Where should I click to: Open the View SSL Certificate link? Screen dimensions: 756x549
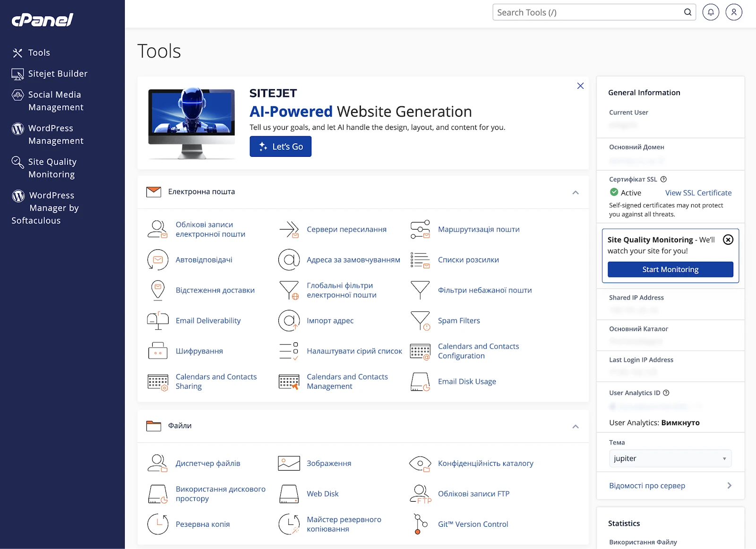[x=698, y=193]
